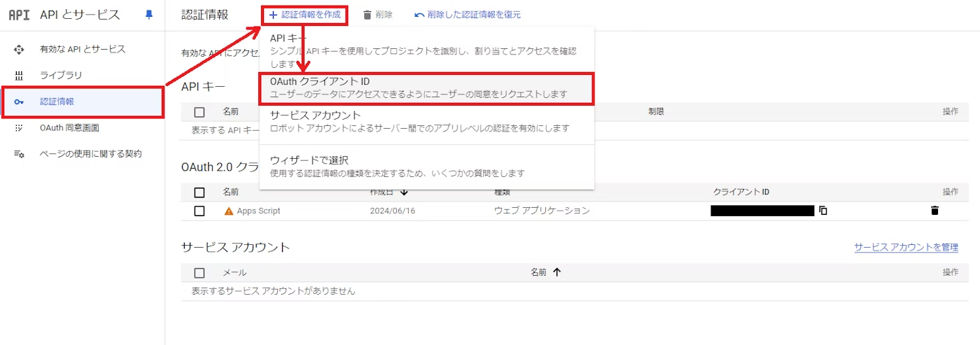Click the ページの使用に関する契約 settings icon
The height and width of the screenshot is (345, 980).
coord(19,153)
